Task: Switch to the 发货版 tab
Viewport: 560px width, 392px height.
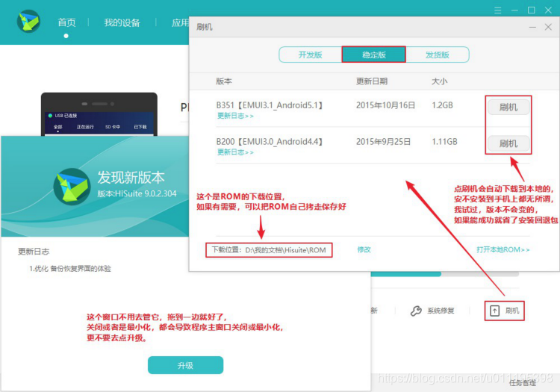Action: click(x=437, y=55)
